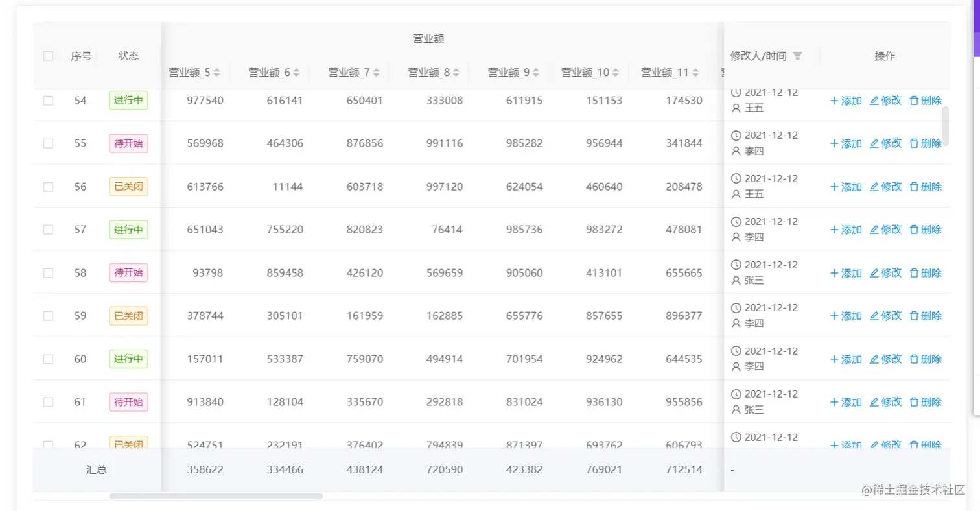The height and width of the screenshot is (511, 980).
Task: Check the checkbox for row 58
Action: point(47,273)
